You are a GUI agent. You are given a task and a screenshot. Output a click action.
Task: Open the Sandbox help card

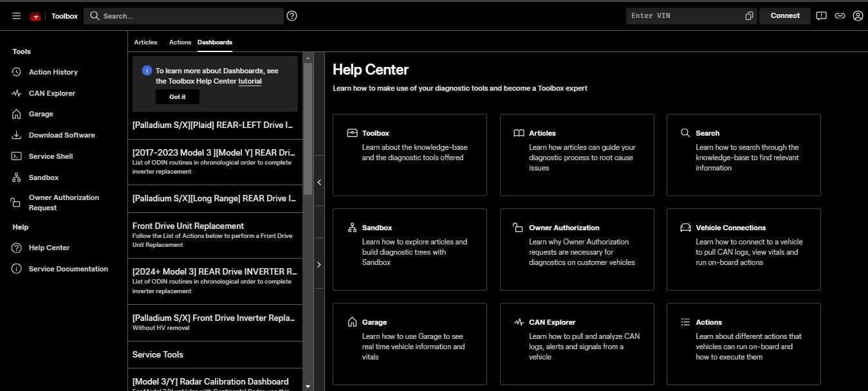click(410, 250)
